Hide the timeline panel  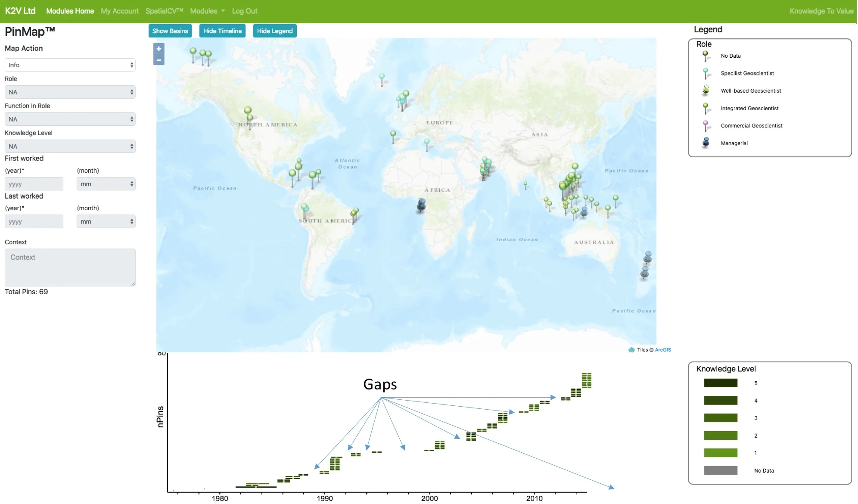[x=222, y=31]
